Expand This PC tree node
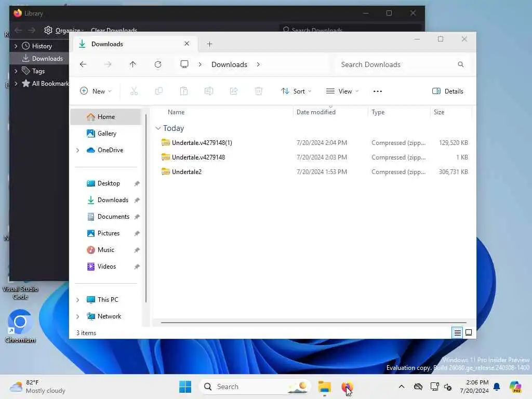532x399 pixels. coord(78,300)
